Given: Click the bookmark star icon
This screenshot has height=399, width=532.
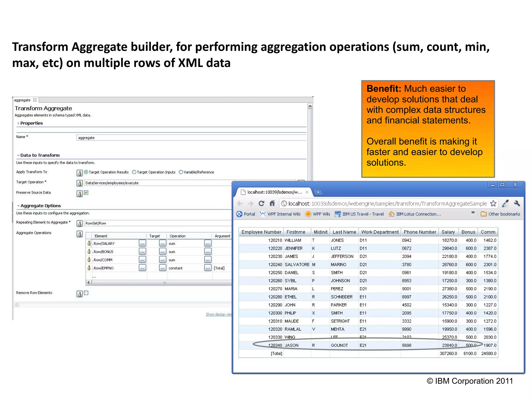Looking at the screenshot, I should [x=493, y=203].
